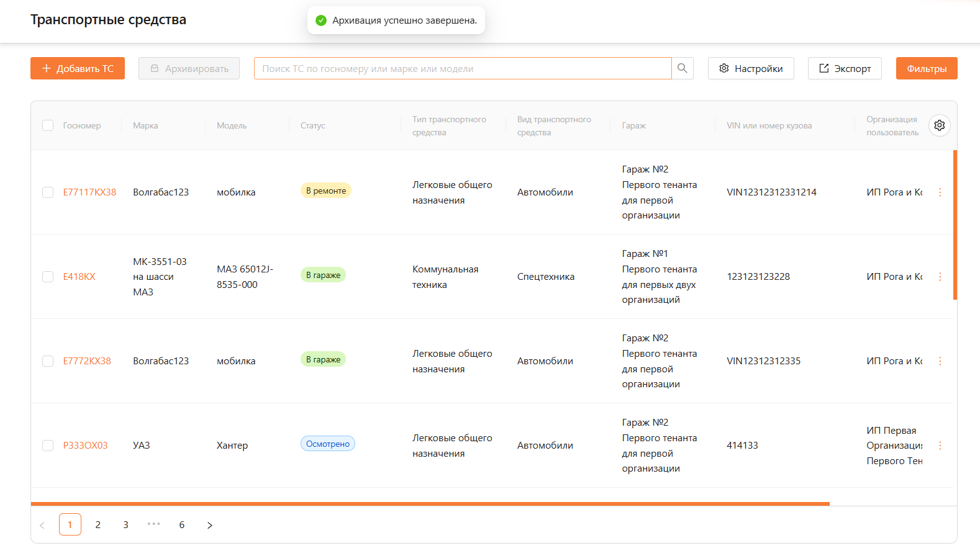
Task: Toggle the select-all checkbox in header
Action: point(48,125)
